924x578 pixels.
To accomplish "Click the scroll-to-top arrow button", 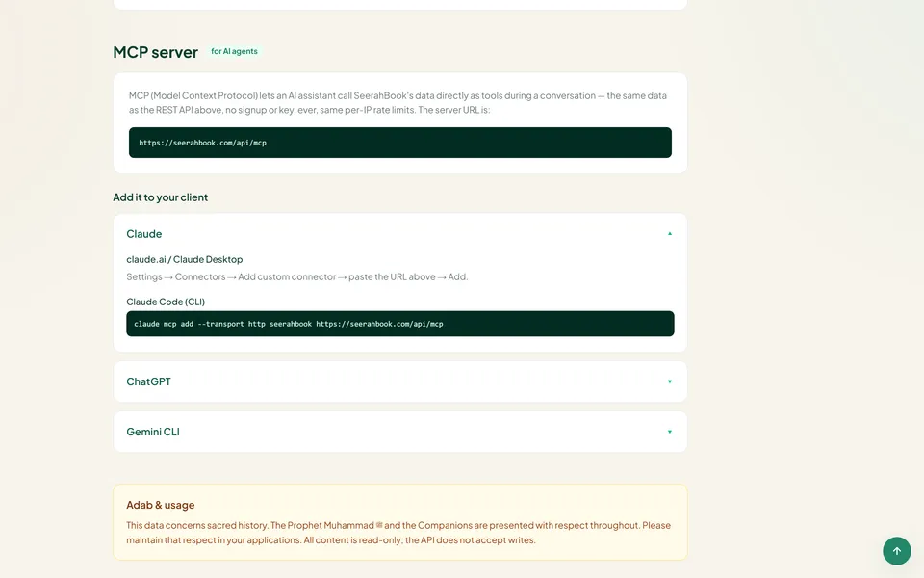I will 896,551.
